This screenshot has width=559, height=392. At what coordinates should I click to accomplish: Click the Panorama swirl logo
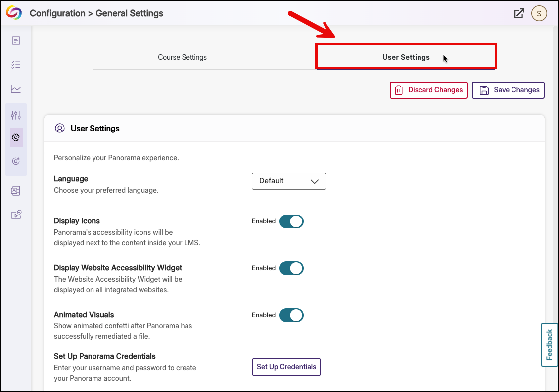(x=14, y=13)
